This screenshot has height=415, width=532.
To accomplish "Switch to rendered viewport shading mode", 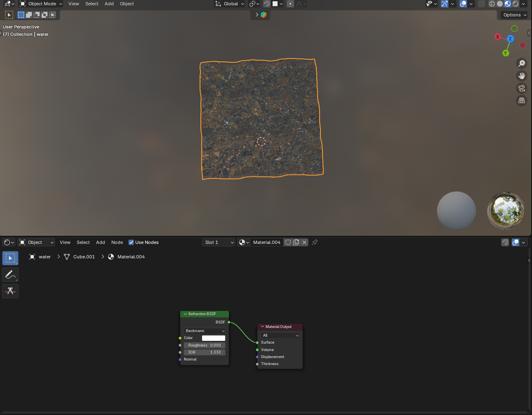I will click(x=516, y=4).
